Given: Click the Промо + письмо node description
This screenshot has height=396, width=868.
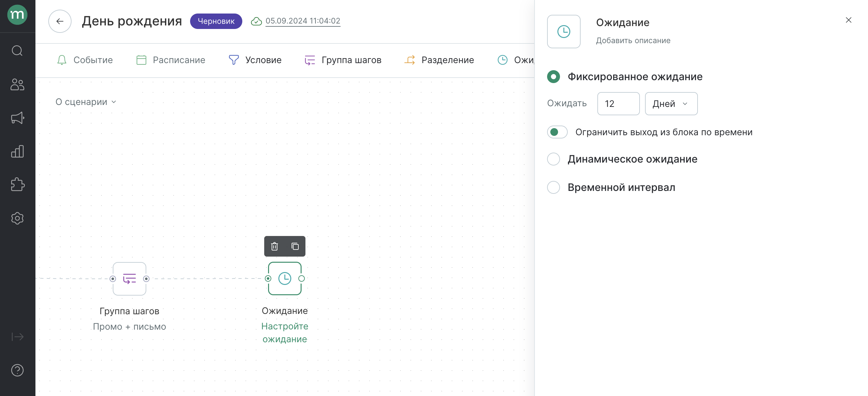Looking at the screenshot, I should (130, 327).
